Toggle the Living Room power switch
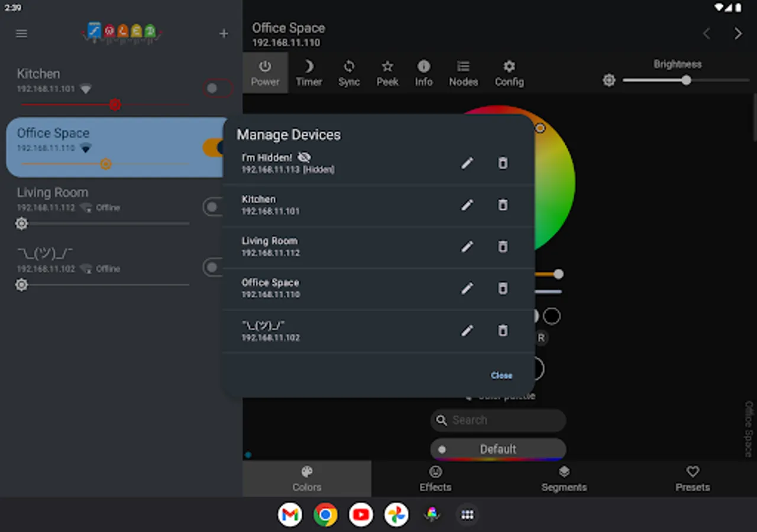 pos(213,207)
